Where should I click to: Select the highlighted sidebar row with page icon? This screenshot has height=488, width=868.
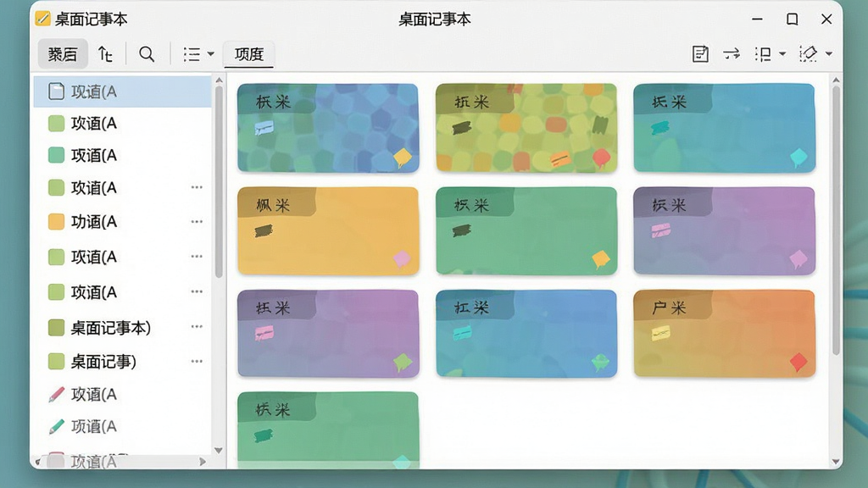(122, 91)
